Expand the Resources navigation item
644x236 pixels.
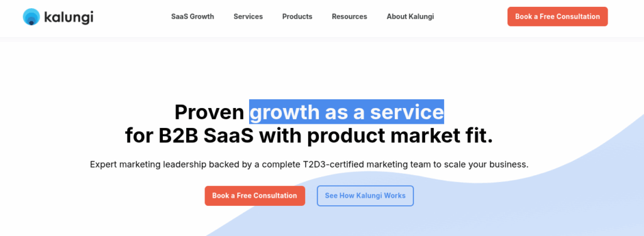(x=350, y=17)
